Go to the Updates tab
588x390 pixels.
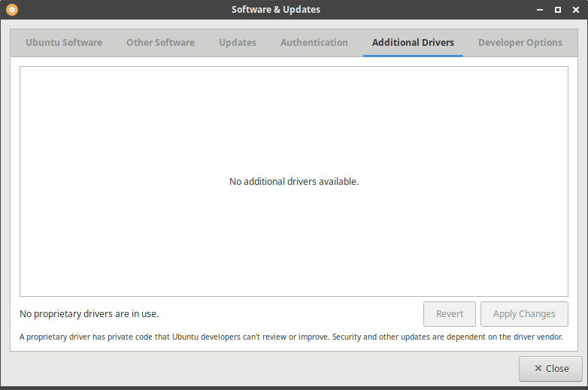pos(238,43)
